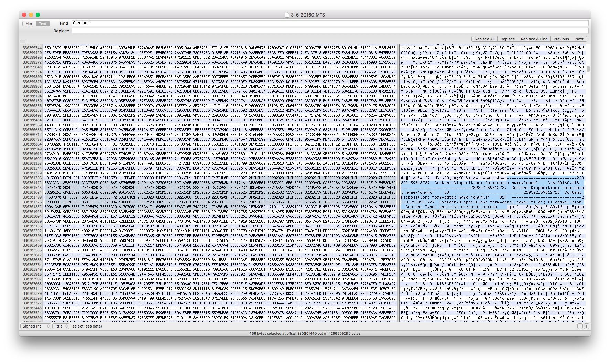This screenshot has width=610, height=364.
Task: Minimize window with the yellow button
Action: point(31,15)
